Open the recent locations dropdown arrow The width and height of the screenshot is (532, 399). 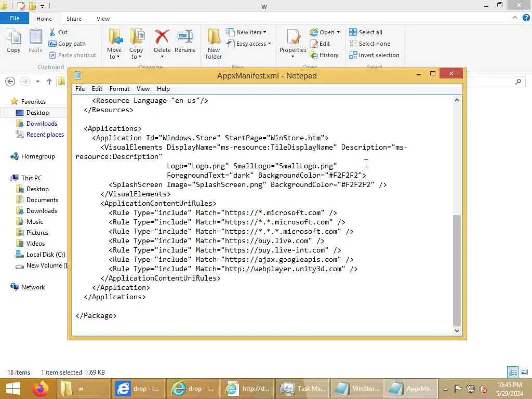click(37, 82)
